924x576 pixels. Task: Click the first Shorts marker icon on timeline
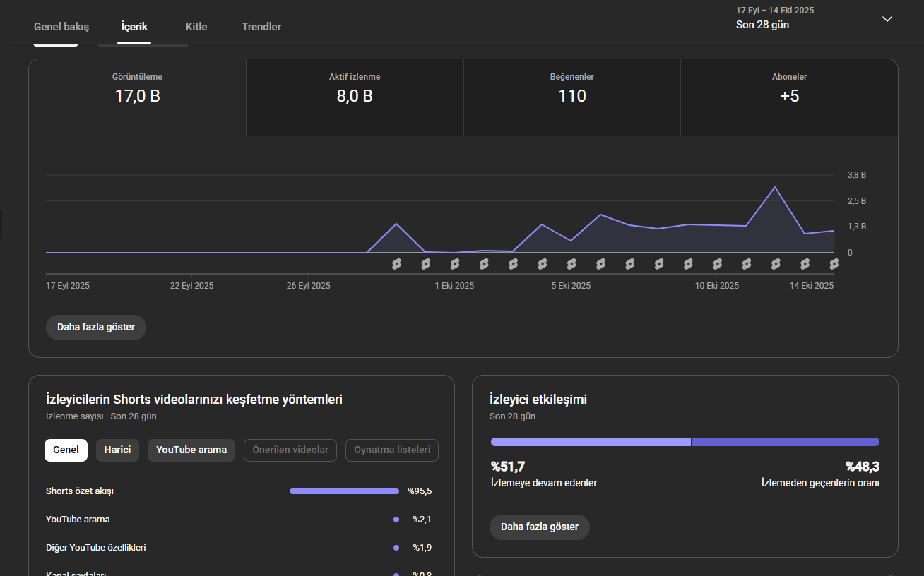(396, 264)
